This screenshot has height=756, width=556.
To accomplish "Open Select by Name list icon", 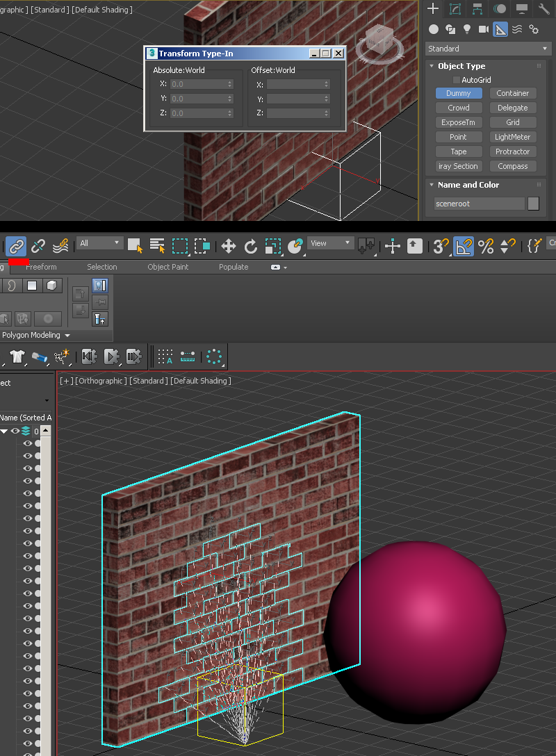I will [x=157, y=246].
